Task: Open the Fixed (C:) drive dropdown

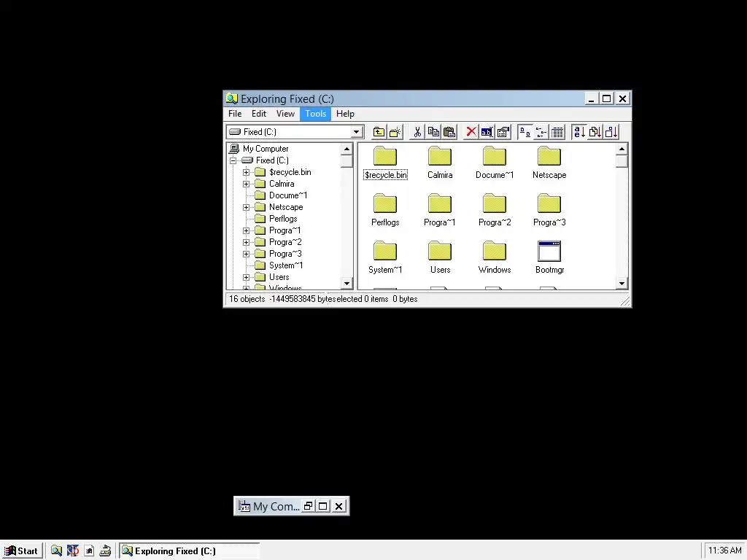Action: click(356, 132)
